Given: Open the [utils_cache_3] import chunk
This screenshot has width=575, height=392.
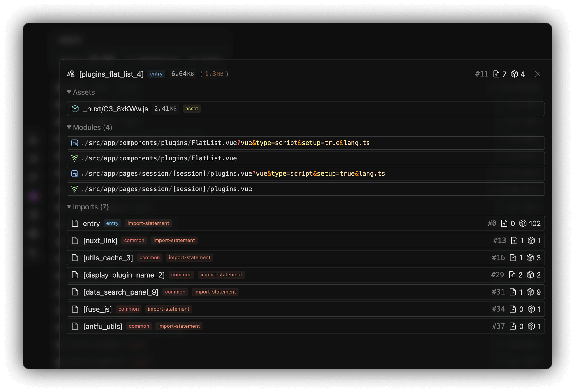Looking at the screenshot, I should click(x=108, y=258).
